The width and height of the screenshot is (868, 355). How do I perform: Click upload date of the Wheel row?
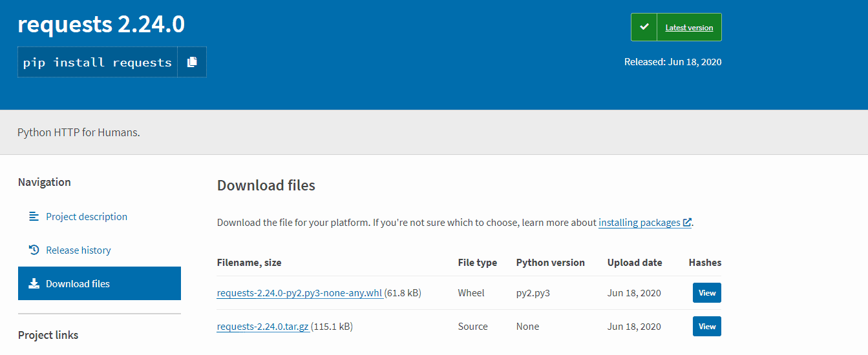point(634,293)
